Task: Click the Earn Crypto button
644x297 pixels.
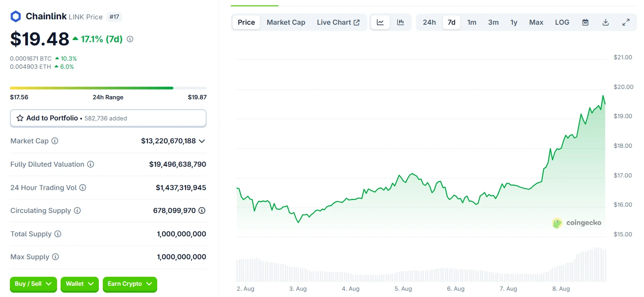Action: 130,284
